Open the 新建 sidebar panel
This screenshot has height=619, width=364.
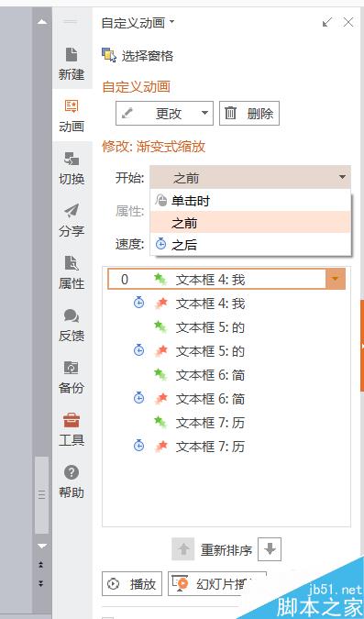pos(72,63)
